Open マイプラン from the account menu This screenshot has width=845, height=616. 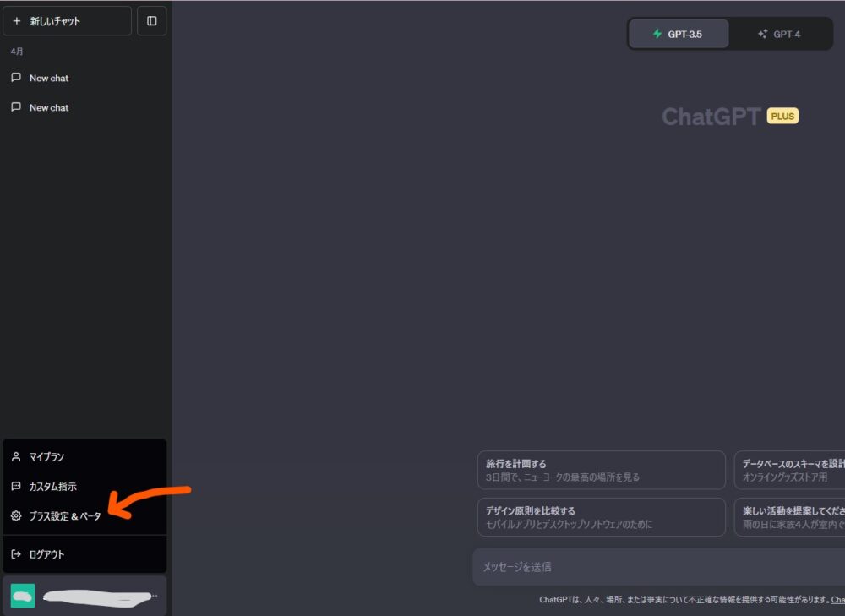coord(47,457)
